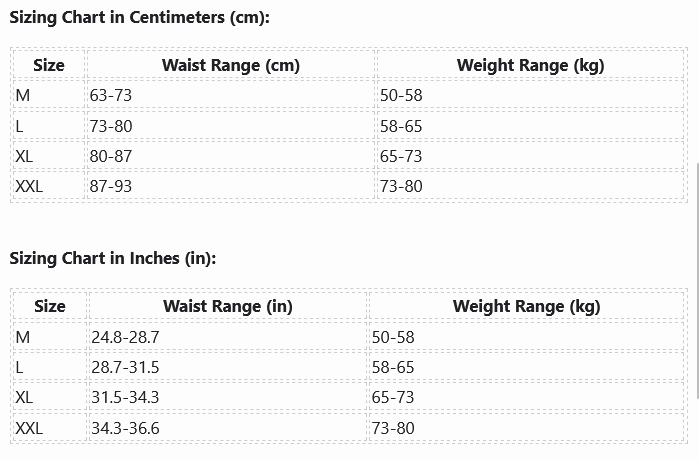
Task: Click the Weight Range header in inches table
Action: (x=526, y=306)
